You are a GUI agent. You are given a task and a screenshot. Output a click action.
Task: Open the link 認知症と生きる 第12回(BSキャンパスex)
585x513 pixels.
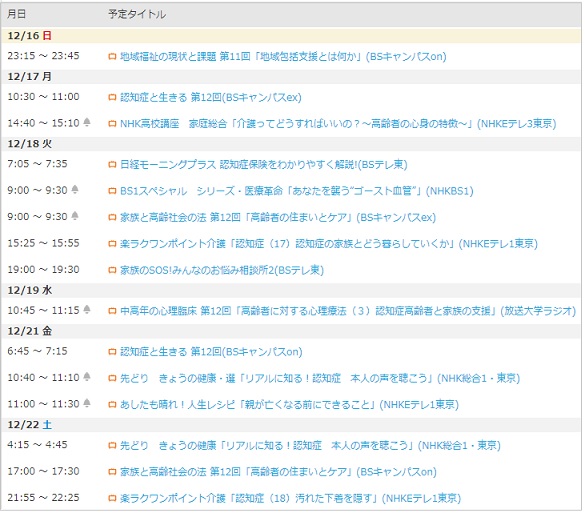click(211, 98)
